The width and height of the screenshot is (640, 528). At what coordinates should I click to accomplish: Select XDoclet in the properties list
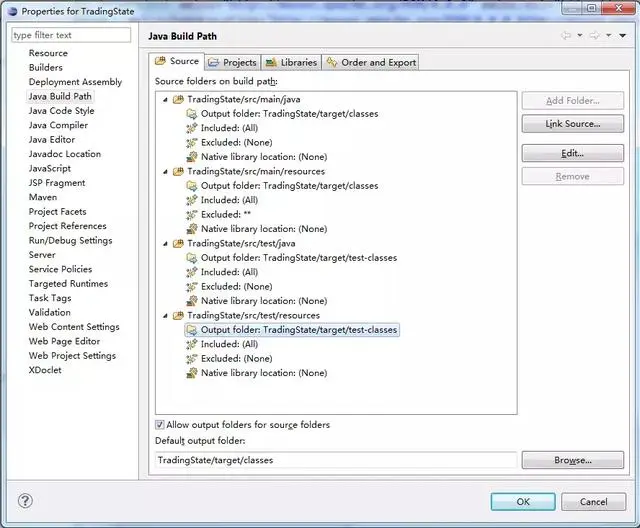(x=45, y=370)
